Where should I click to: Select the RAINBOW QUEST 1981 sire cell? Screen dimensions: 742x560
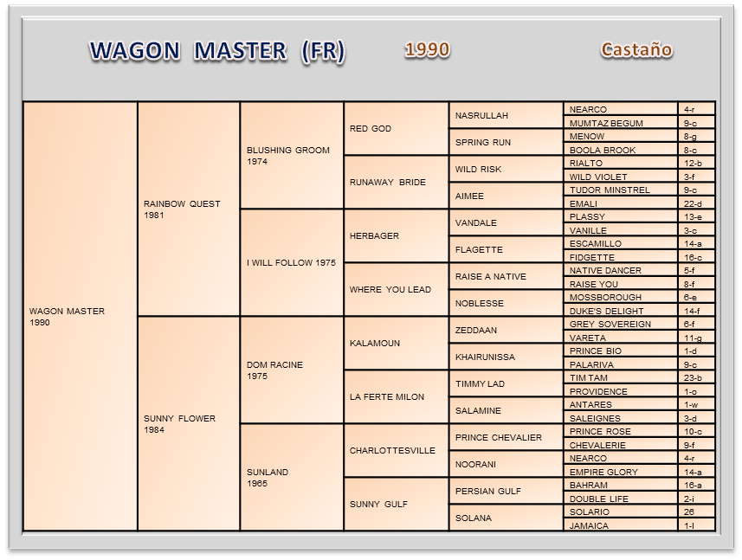(x=188, y=209)
